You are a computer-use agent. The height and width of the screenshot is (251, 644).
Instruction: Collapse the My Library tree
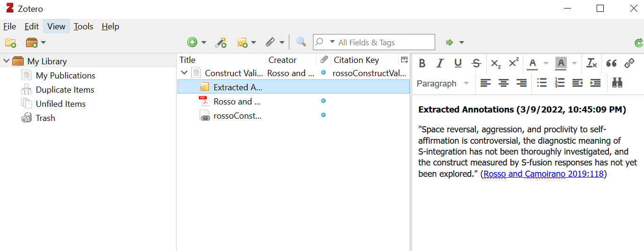[x=6, y=61]
